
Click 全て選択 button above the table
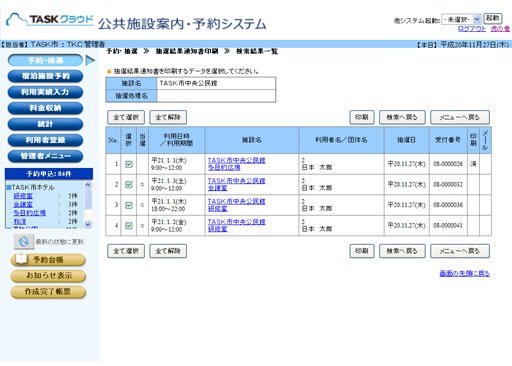[x=126, y=117]
